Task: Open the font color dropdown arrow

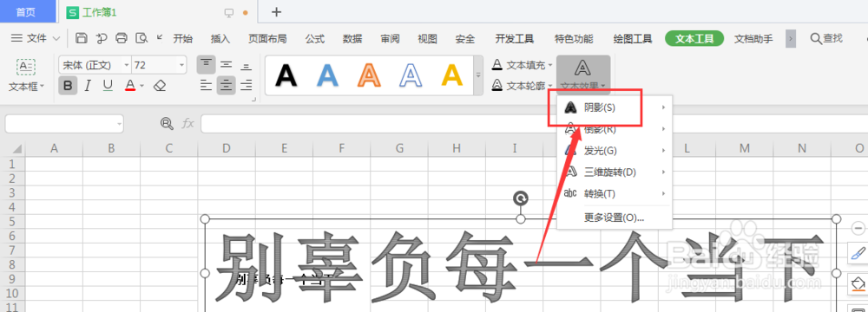Action: (141, 86)
